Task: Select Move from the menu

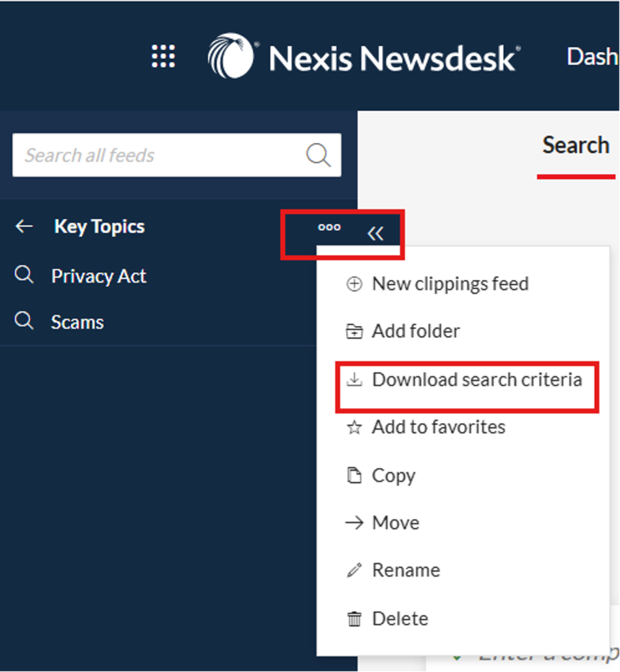Action: 395,523
